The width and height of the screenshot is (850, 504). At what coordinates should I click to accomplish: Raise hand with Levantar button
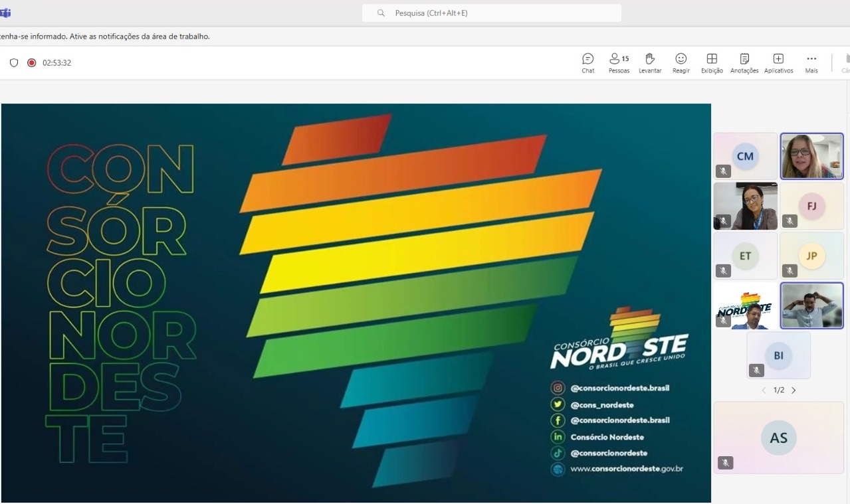(x=650, y=63)
